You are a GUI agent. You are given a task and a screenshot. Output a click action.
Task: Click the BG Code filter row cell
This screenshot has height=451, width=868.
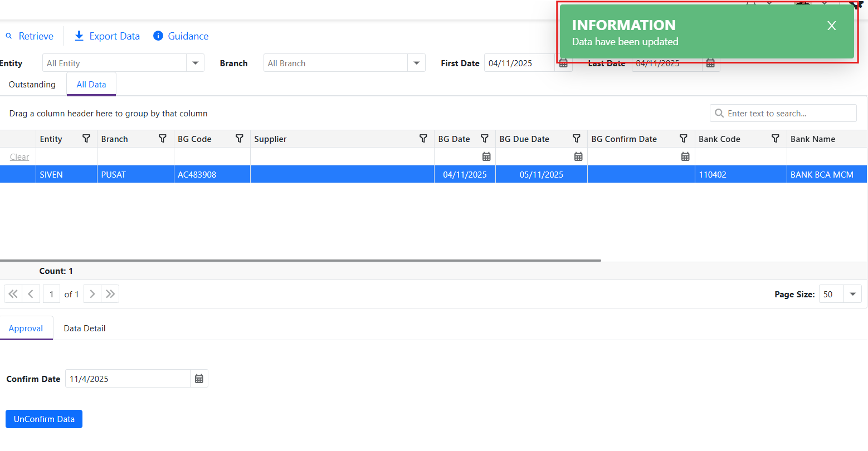click(212, 157)
